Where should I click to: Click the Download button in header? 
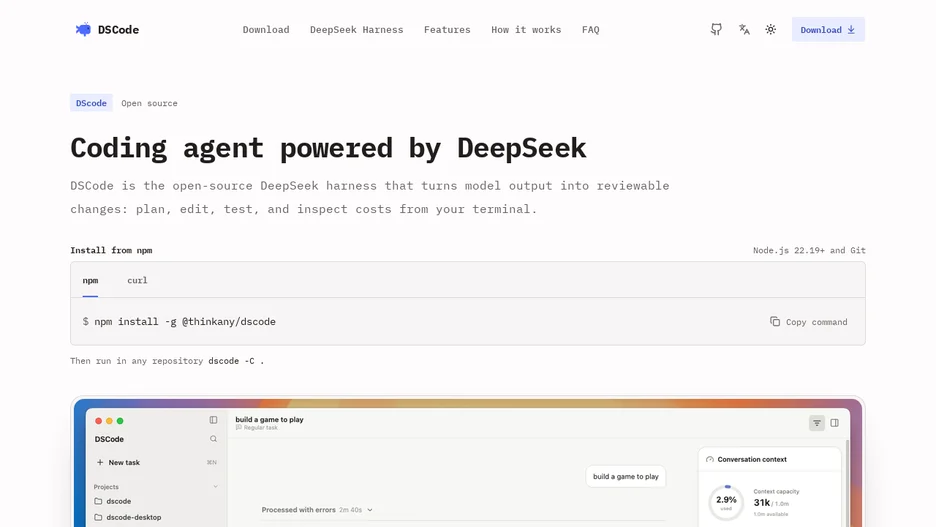point(828,29)
